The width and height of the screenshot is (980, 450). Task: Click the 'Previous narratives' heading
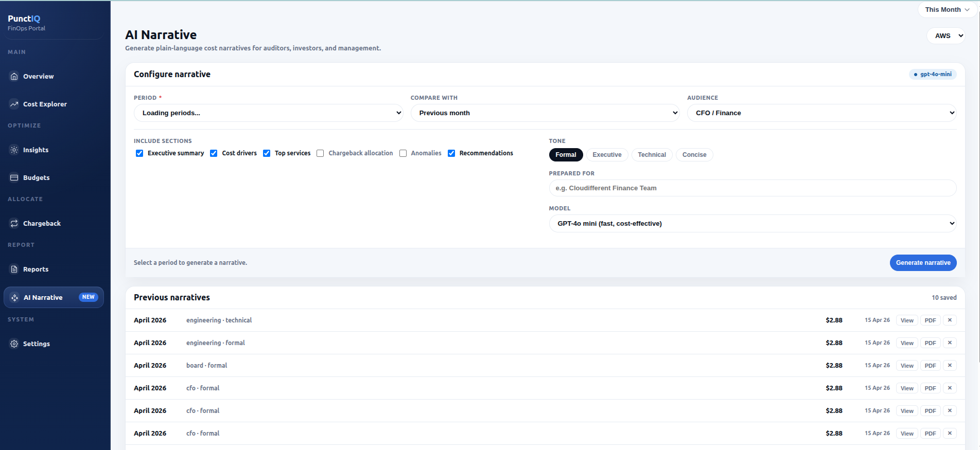[172, 297]
